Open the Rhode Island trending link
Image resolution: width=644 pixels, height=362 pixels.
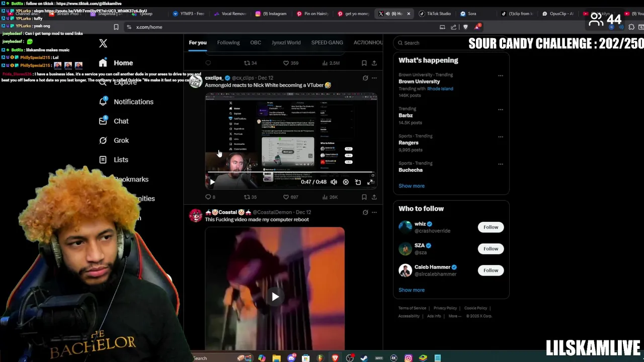pyautogui.click(x=440, y=88)
